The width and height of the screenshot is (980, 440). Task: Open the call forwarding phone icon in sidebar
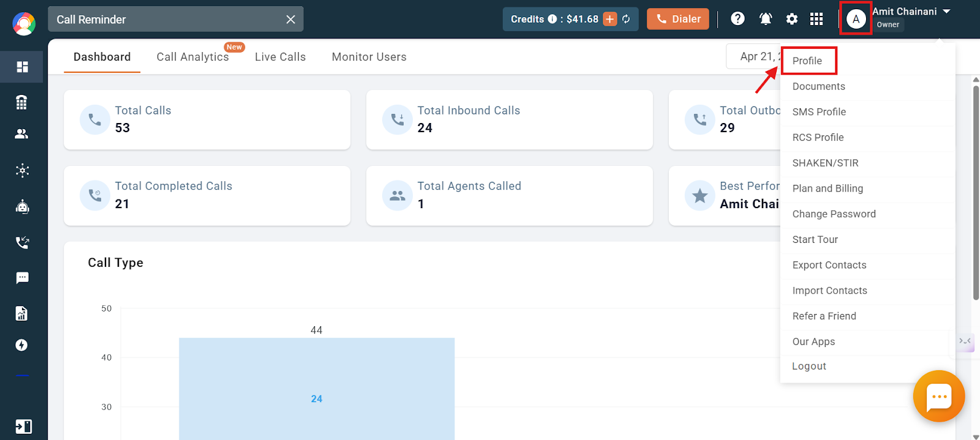(22, 242)
